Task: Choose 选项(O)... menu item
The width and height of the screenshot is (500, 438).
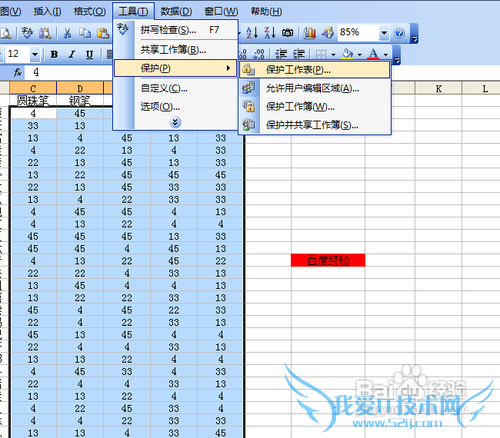Action: (x=176, y=107)
